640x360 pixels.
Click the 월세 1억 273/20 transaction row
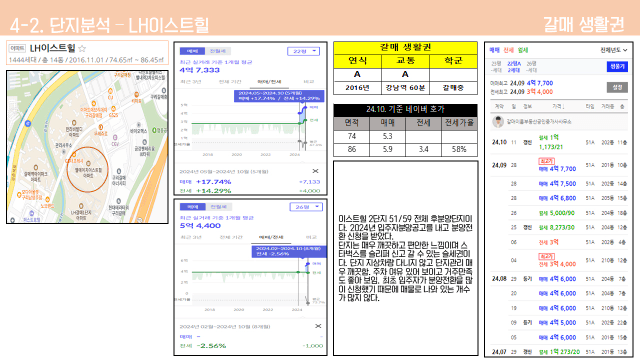click(x=559, y=352)
